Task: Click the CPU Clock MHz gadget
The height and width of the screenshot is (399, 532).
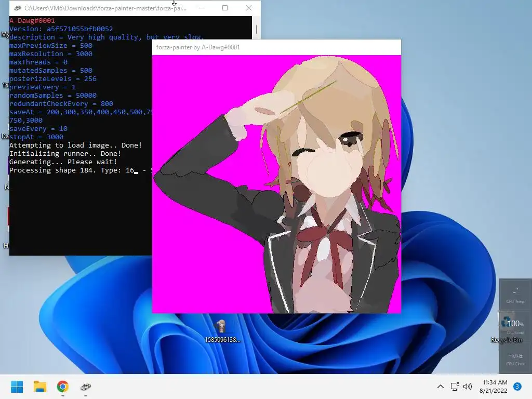Action: pos(515,360)
